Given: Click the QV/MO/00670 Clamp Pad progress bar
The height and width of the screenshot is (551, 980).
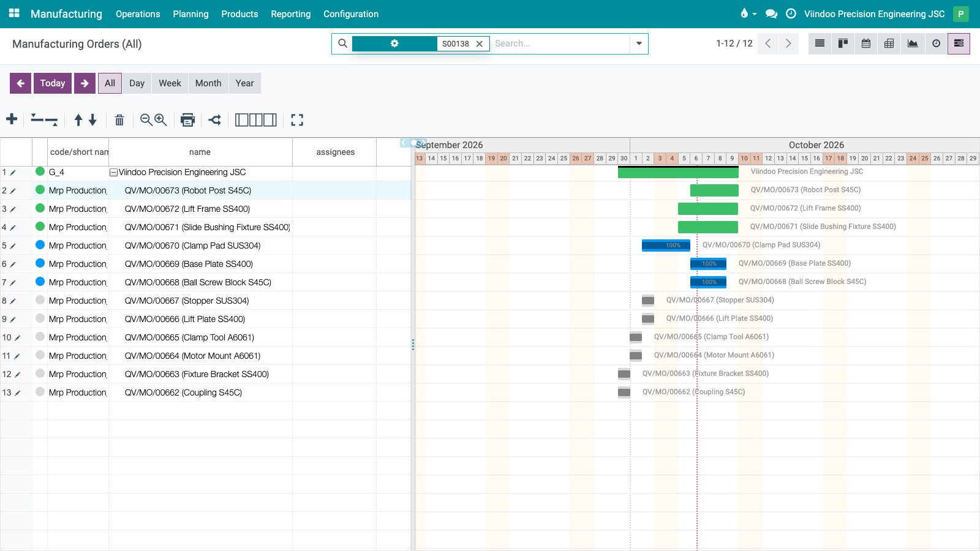Looking at the screenshot, I should (x=666, y=246).
